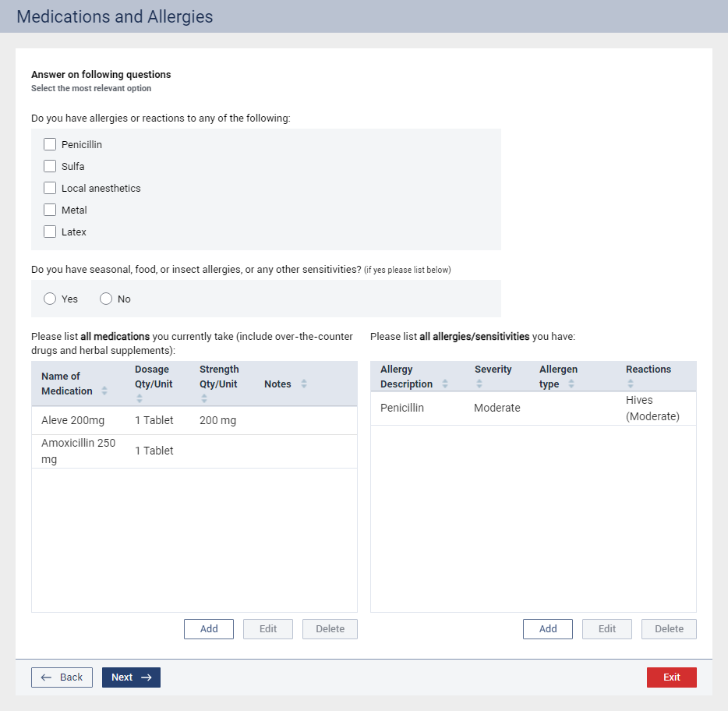Viewport: 728px width, 711px height.
Task: Enable the Latex allergy checkbox
Action: pos(50,232)
